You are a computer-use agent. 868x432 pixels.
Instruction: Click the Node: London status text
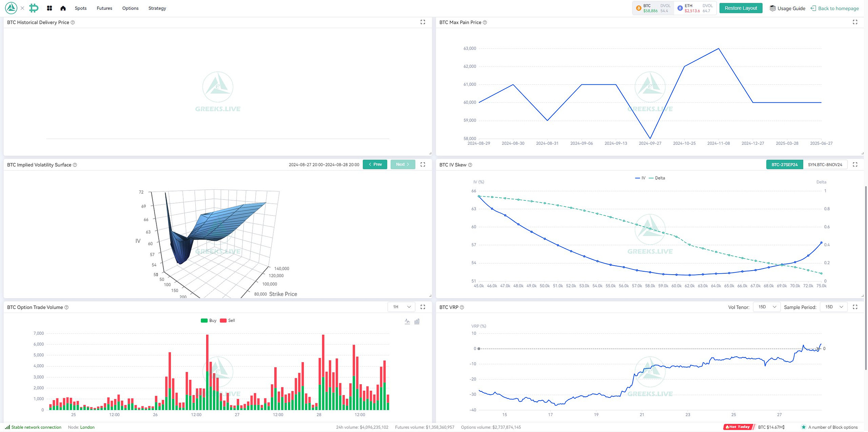pos(81,427)
